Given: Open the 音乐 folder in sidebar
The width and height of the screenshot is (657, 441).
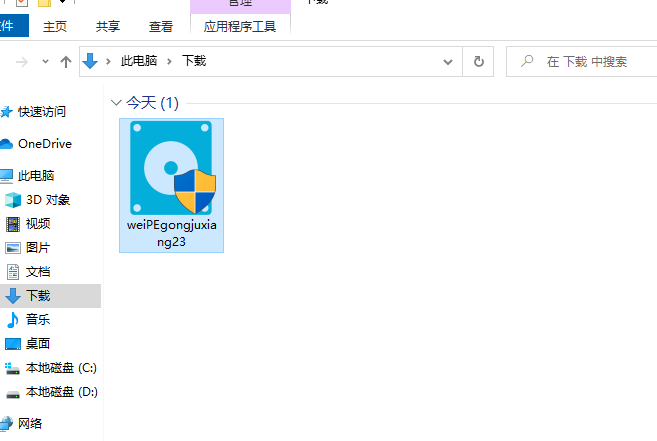Looking at the screenshot, I should (x=38, y=319).
